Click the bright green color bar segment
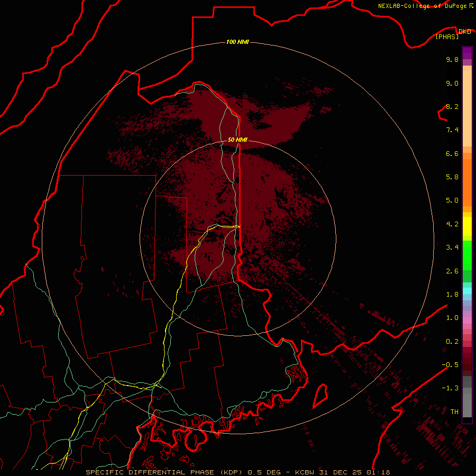The image size is (476, 476). [467, 255]
